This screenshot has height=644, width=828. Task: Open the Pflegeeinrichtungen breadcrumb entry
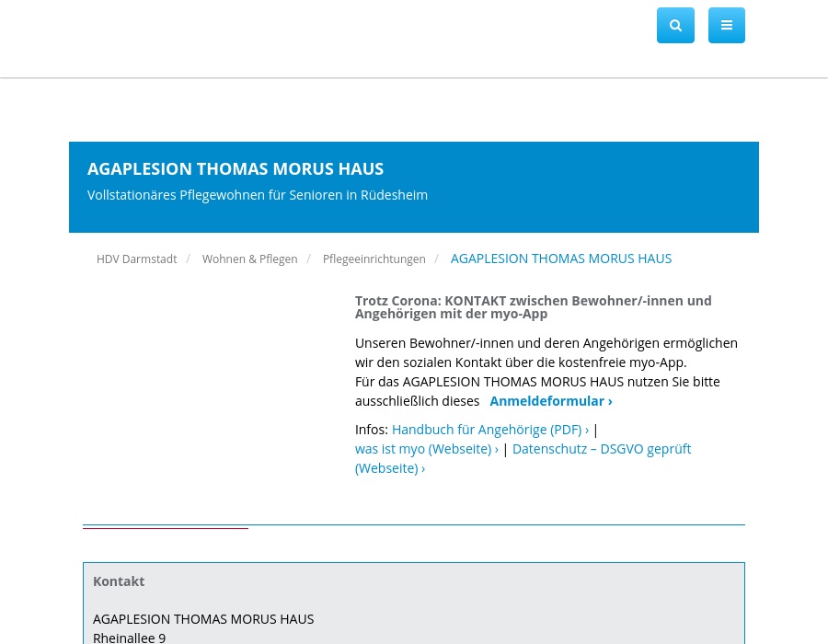tap(374, 259)
